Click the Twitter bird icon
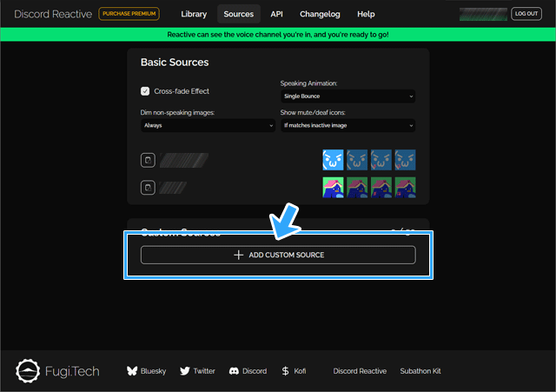This screenshot has height=392, width=556. (185, 371)
